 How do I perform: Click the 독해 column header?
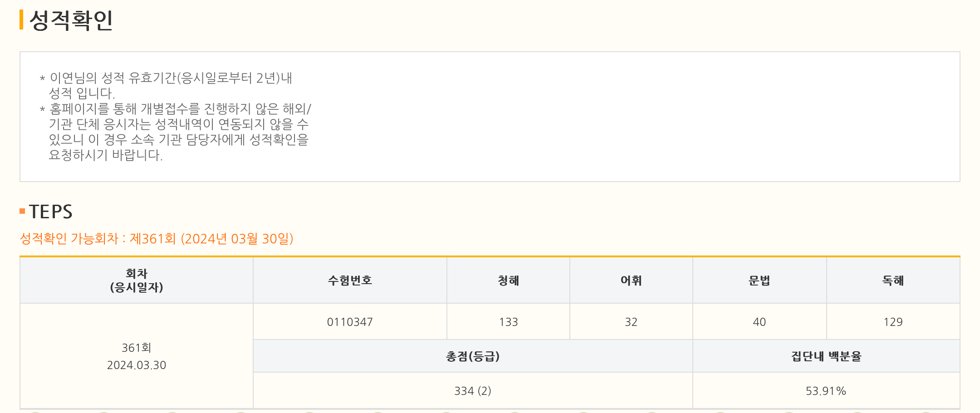(x=893, y=280)
